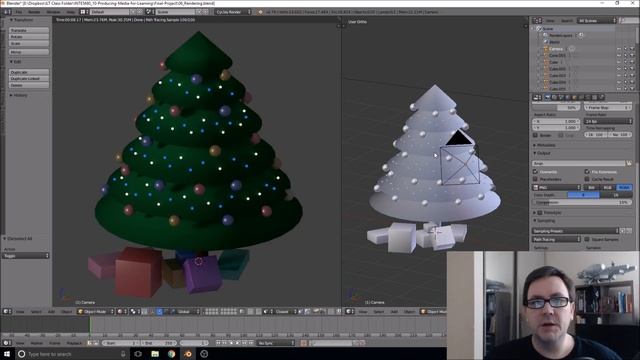The height and width of the screenshot is (360, 640).
Task: Open the Render Layers properties tab icon
Action: point(554,97)
